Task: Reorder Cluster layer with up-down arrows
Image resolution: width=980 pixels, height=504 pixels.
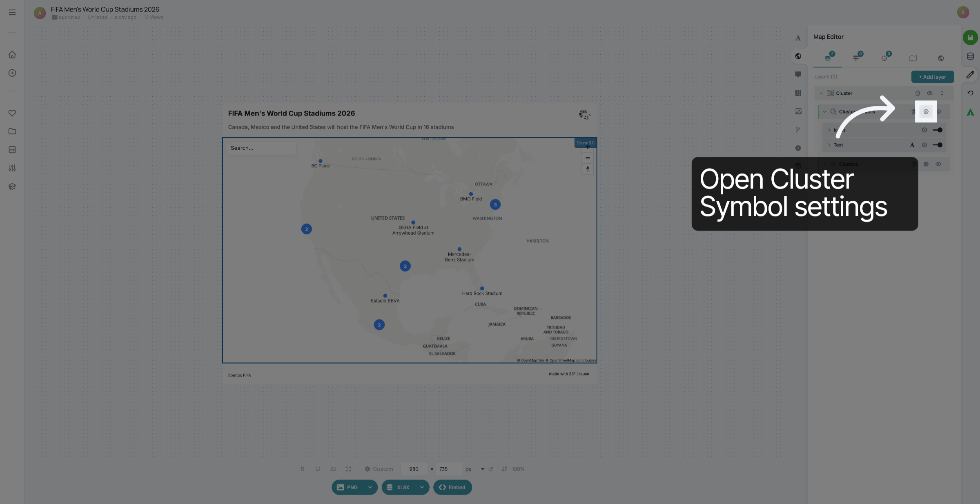Action: (942, 93)
